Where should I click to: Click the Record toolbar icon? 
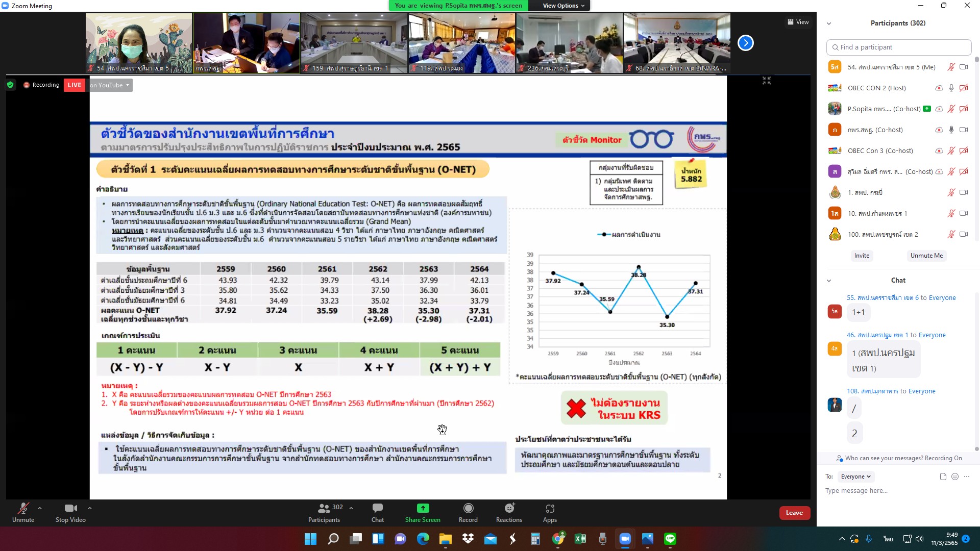tap(468, 508)
